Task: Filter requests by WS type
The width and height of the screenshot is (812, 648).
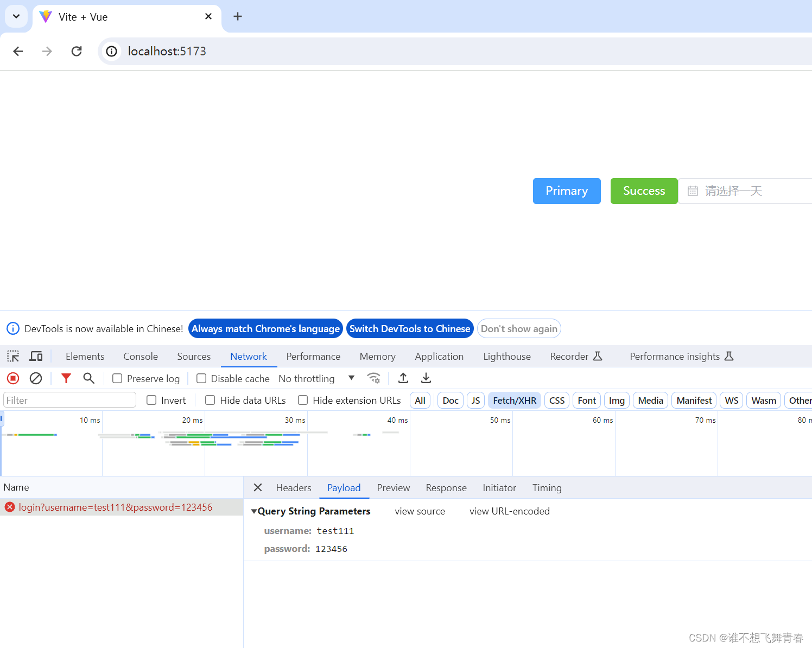Action: (x=732, y=400)
